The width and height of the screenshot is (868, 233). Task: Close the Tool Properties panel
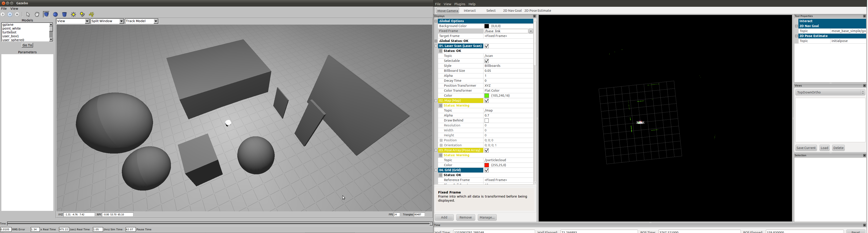(864, 16)
